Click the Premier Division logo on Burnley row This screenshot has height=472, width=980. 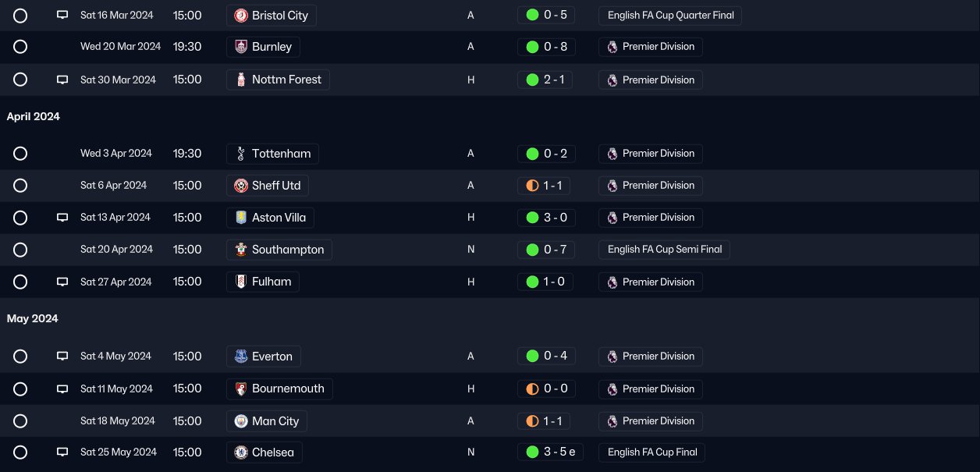612,47
